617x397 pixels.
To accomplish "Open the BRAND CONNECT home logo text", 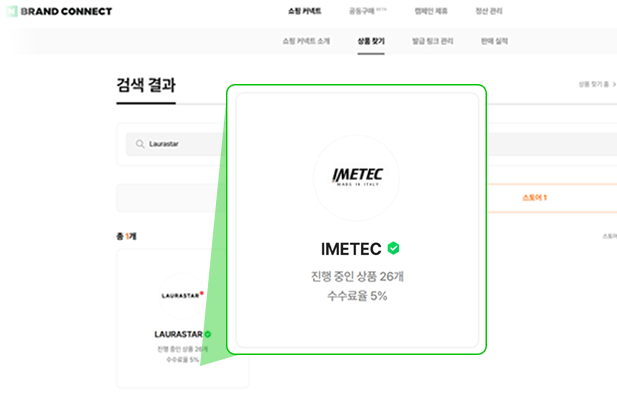I will (66, 11).
